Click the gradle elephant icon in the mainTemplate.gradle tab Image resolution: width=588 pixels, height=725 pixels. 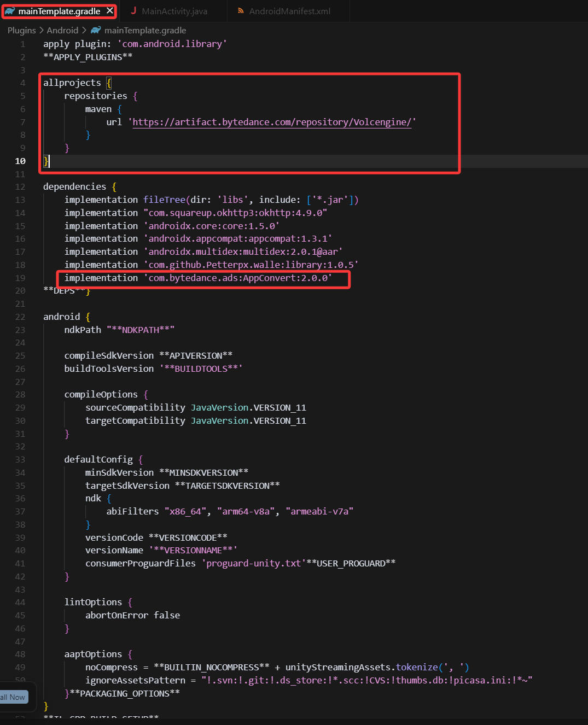point(10,11)
